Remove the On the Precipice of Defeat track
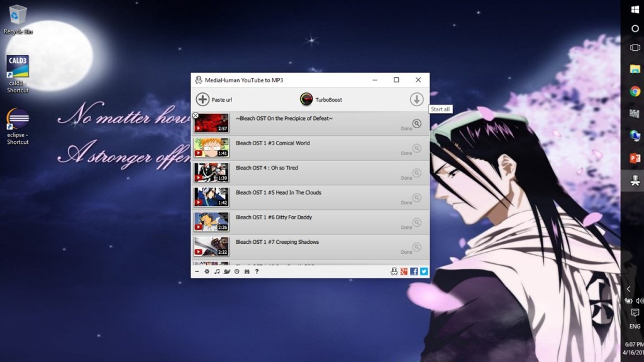 click(196, 116)
